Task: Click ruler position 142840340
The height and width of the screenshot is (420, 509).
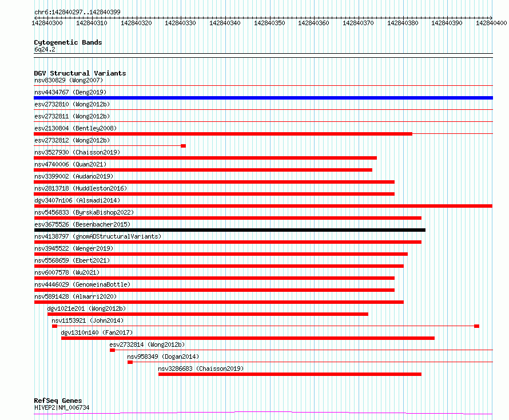Action: 225,23
